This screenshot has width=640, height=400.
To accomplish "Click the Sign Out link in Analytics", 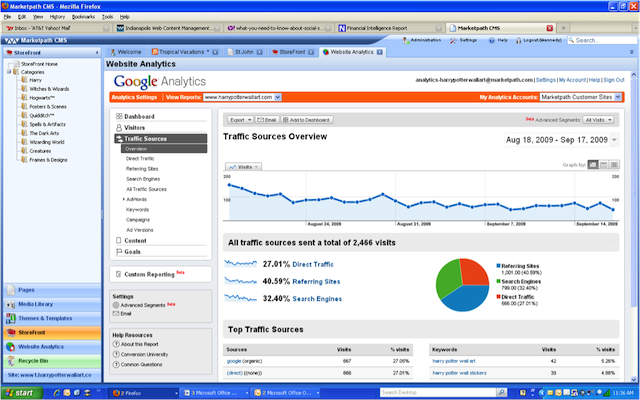I will tap(614, 80).
